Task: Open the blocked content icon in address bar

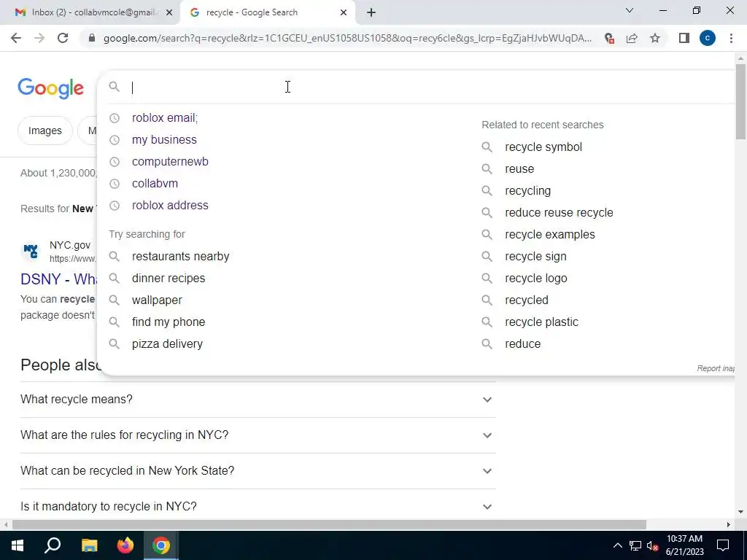Action: click(609, 38)
